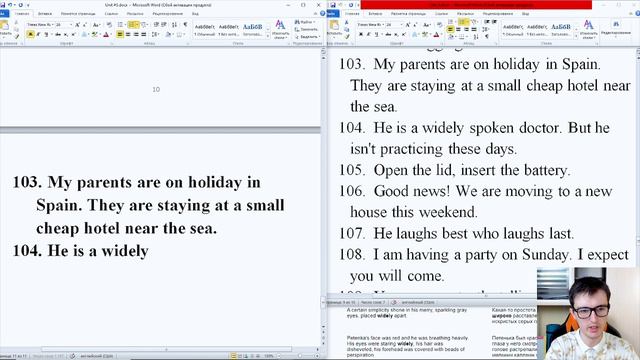Toggle Italic in the right Word window

[369, 34]
